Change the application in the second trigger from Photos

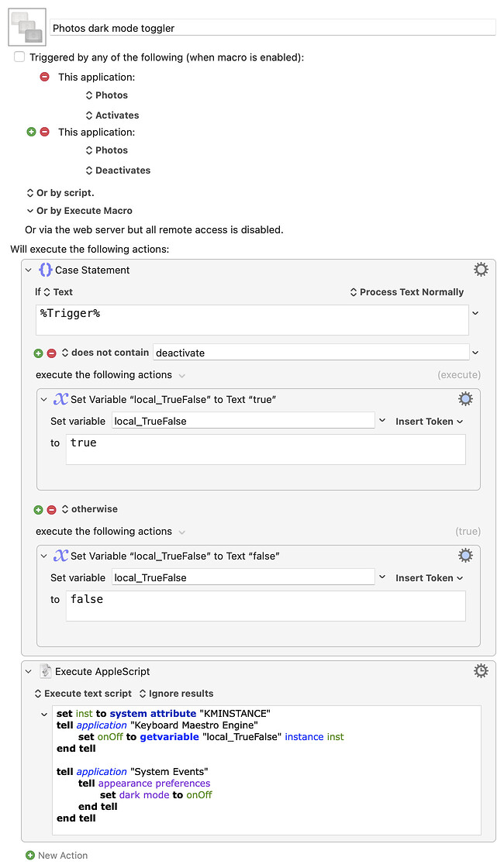coord(107,150)
